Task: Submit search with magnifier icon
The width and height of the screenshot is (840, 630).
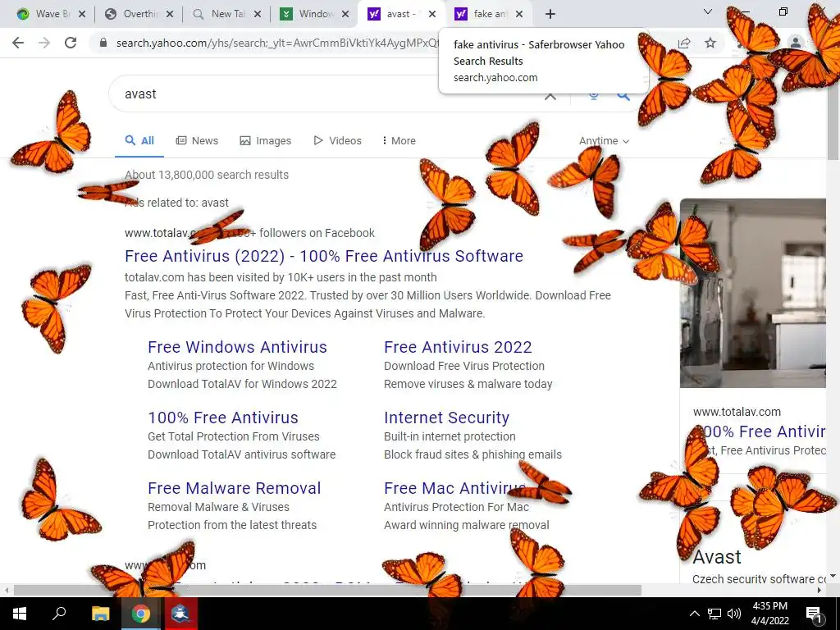Action: coord(623,95)
